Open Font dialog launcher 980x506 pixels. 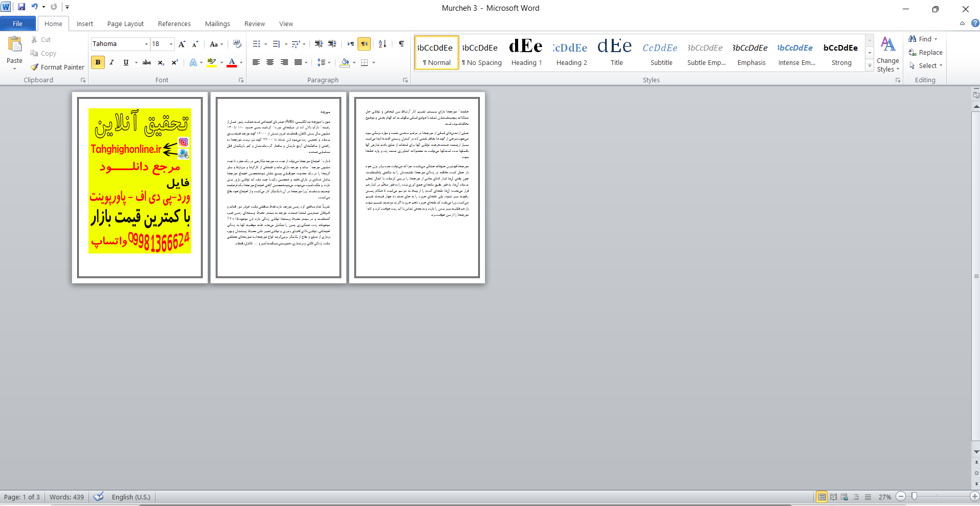(x=241, y=80)
